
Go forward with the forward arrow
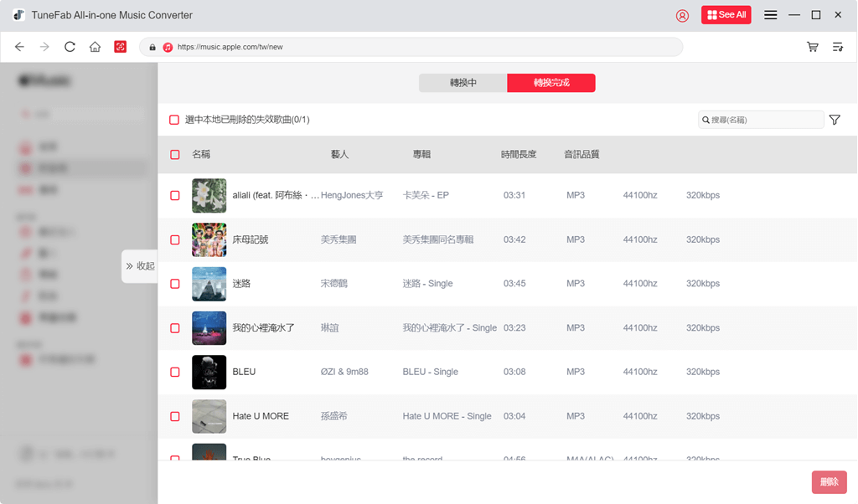pyautogui.click(x=44, y=47)
